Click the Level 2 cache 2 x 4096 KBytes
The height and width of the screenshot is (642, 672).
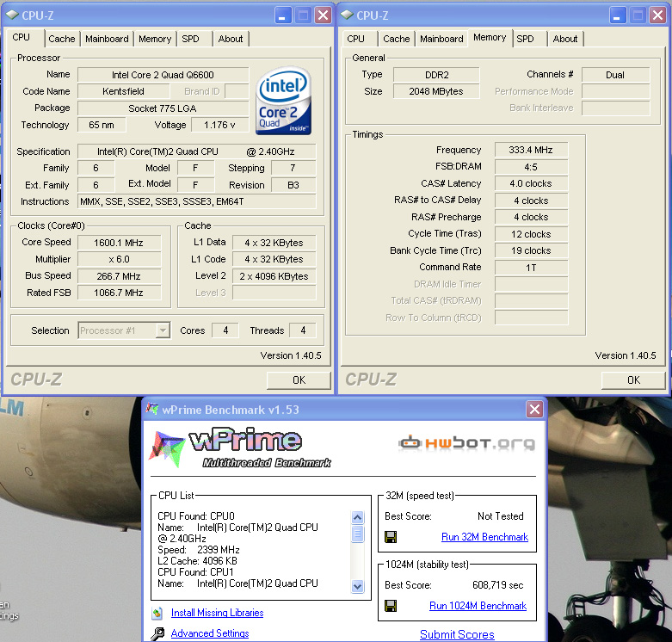click(x=274, y=276)
